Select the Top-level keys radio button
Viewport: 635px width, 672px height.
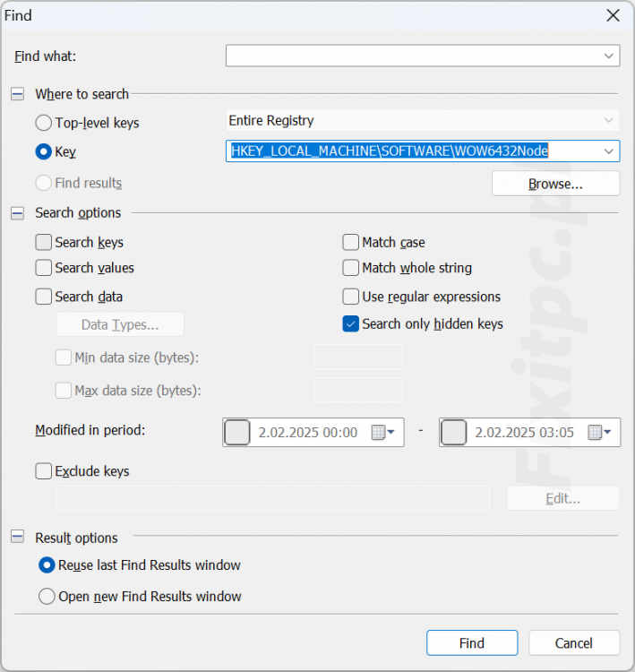pos(44,123)
